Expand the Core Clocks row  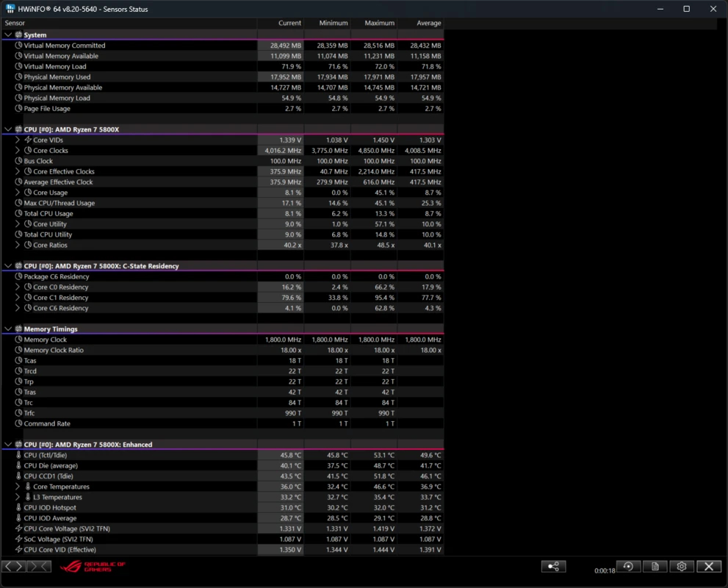click(x=18, y=151)
